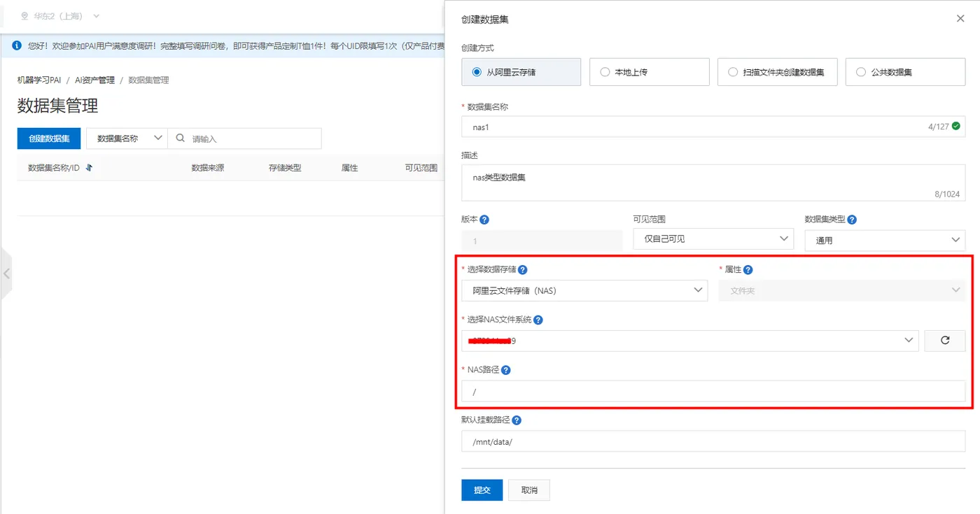980x514 pixels.
Task: Click the 属性 table column header
Action: coord(350,168)
